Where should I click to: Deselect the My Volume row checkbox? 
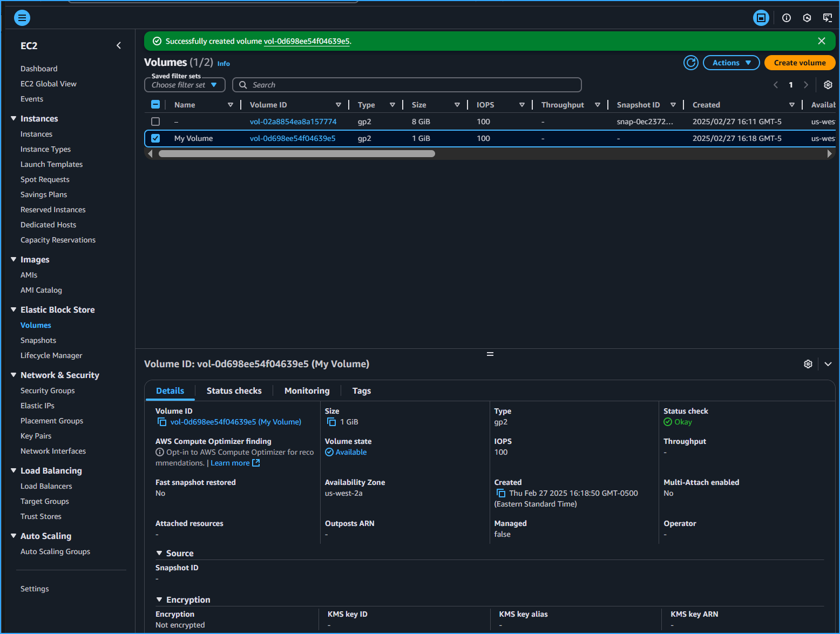pyautogui.click(x=155, y=138)
